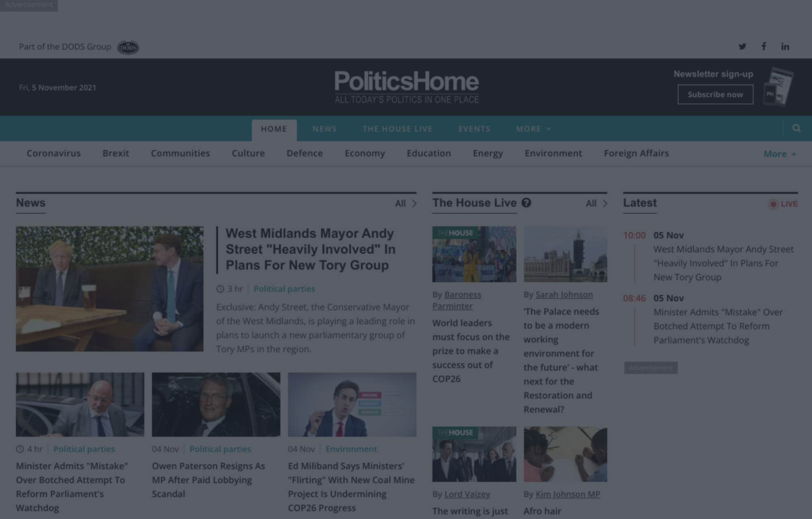This screenshot has height=519, width=812.
Task: Click the search icon top right
Action: click(x=797, y=128)
